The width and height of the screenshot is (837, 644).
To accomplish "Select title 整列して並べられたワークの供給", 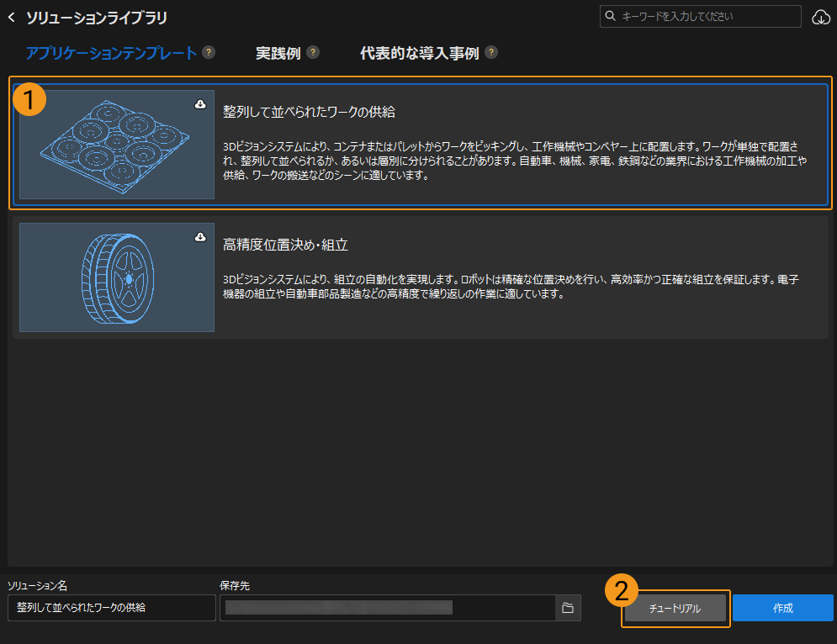I will [x=309, y=112].
